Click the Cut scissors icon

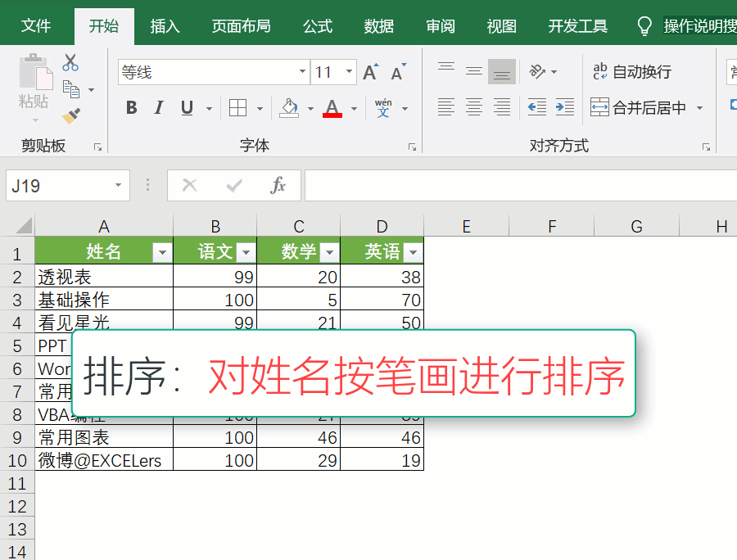[x=70, y=62]
